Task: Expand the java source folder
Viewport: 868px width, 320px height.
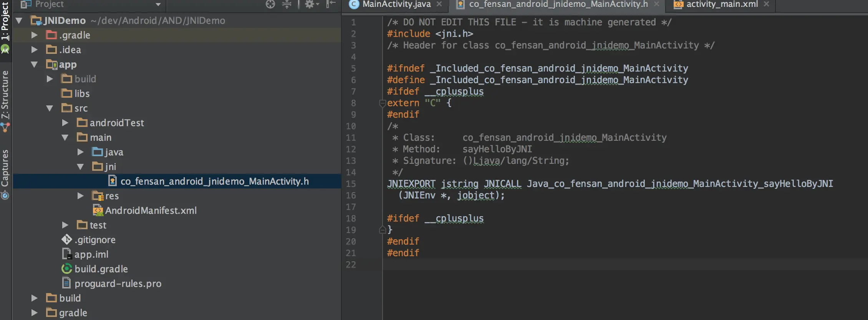Action: point(80,152)
